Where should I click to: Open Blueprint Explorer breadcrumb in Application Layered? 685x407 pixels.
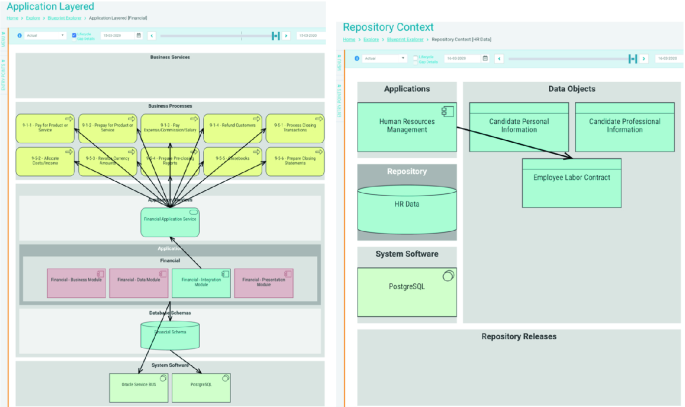(x=64, y=18)
